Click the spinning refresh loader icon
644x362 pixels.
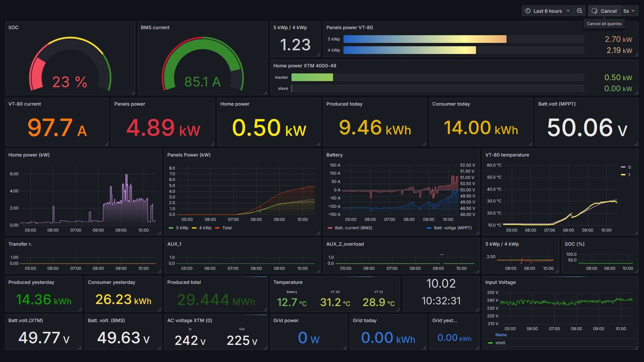594,11
